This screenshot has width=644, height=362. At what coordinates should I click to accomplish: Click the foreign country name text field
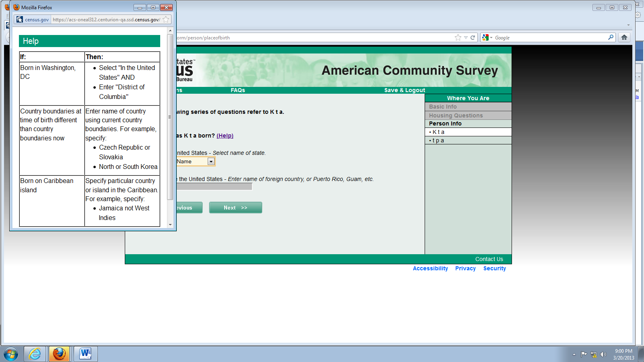[214, 186]
